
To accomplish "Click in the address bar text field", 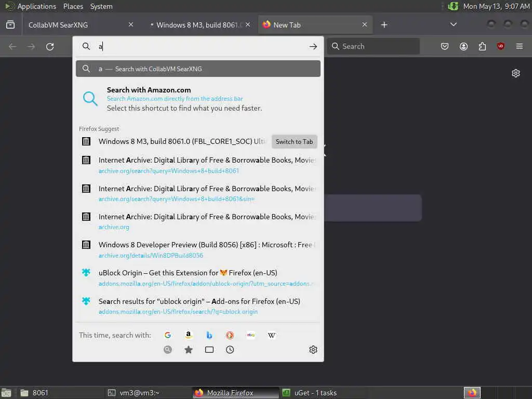I will click(202, 46).
